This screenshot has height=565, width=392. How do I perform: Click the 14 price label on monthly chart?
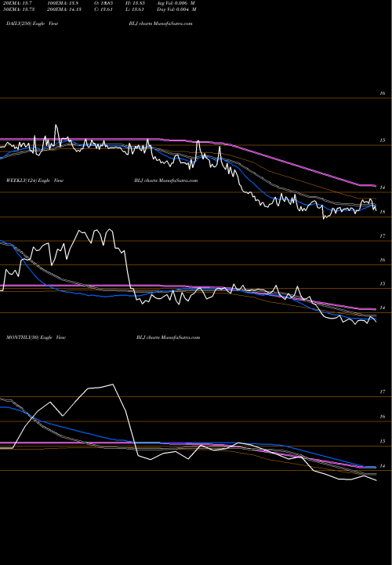tap(383, 466)
